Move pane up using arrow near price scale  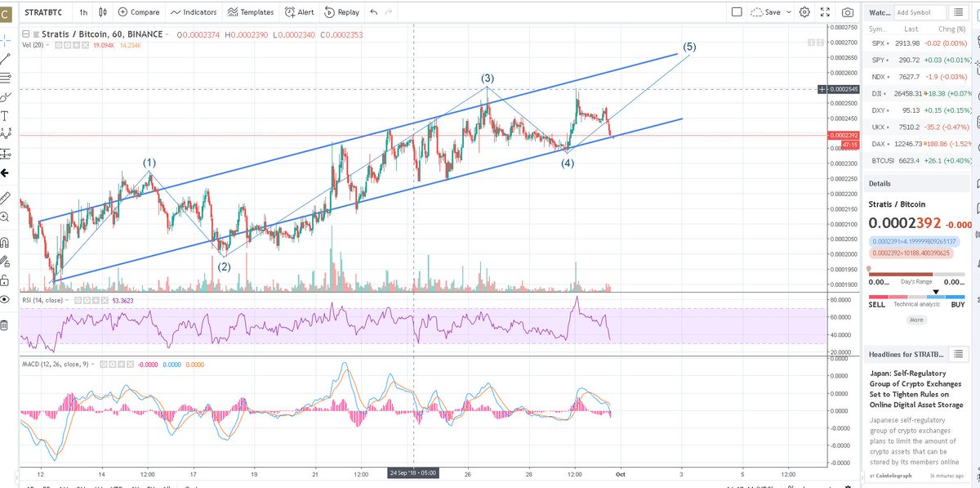pos(809,43)
